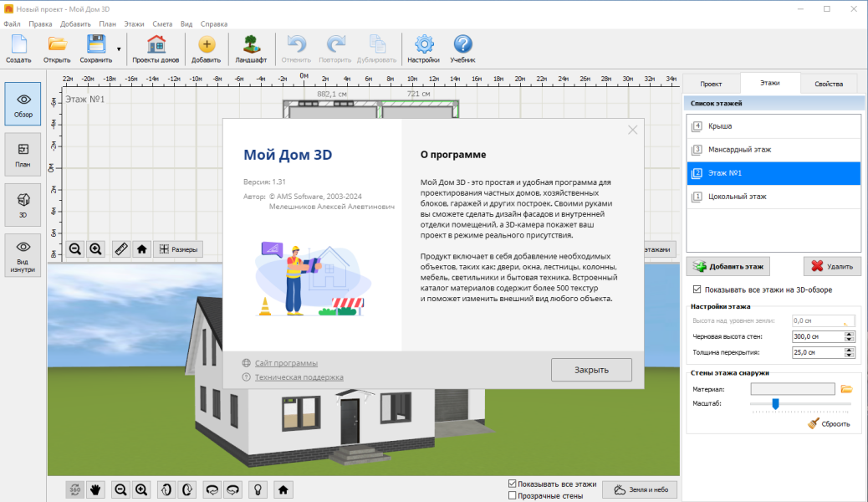Switch to the Проект tab
This screenshot has height=502, width=868.
pos(711,84)
